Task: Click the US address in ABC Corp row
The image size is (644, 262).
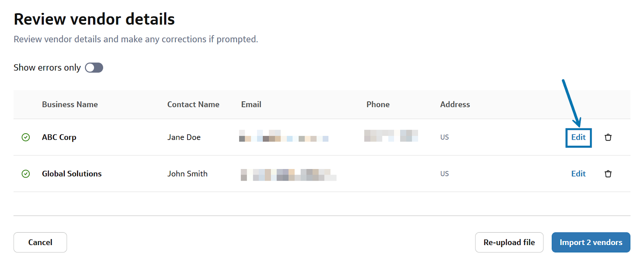Action: pos(444,137)
